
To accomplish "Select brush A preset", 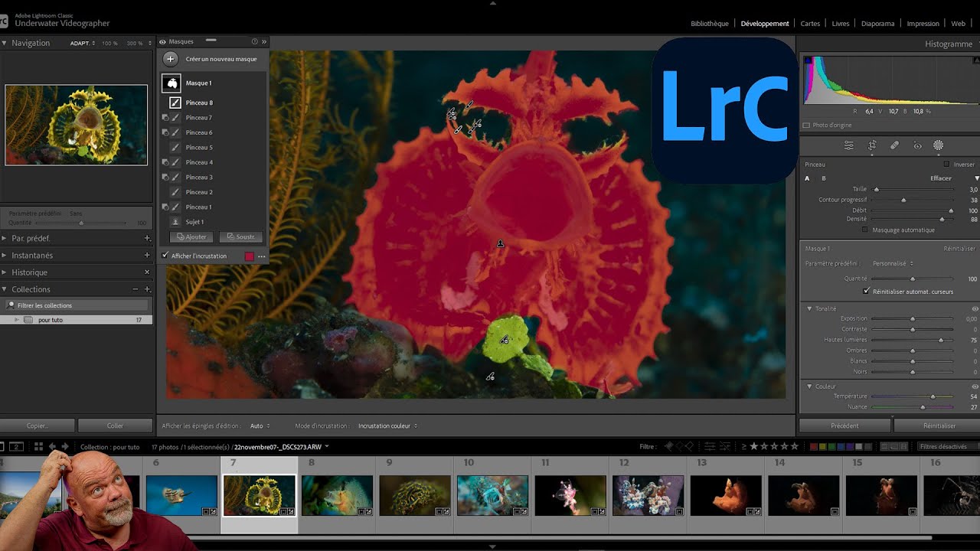I will coord(807,178).
